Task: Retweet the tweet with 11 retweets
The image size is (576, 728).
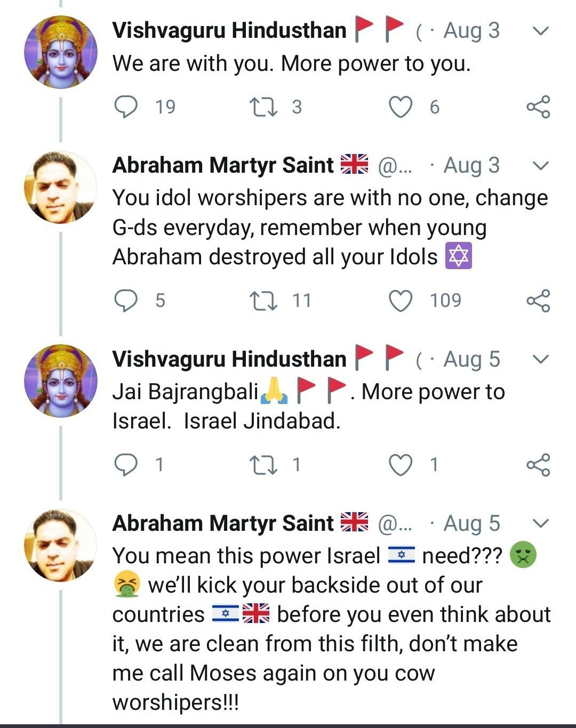Action: 263,301
